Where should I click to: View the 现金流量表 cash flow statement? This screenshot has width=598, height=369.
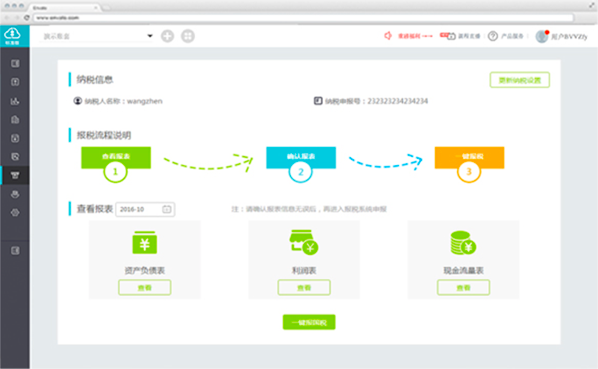pyautogui.click(x=463, y=287)
